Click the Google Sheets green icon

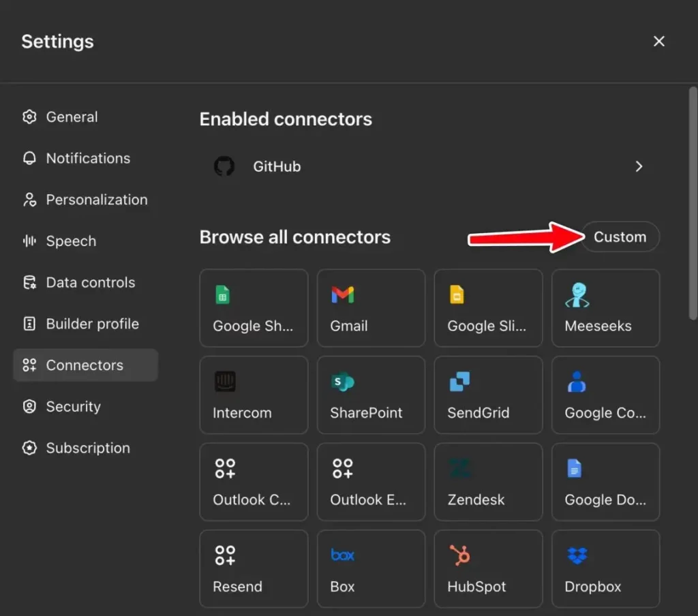223,294
